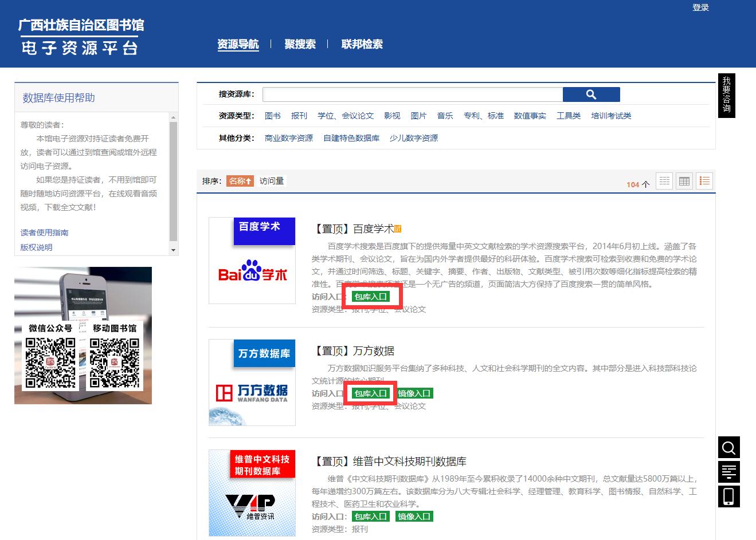Open 百度学术 包库入口 entry
Screen dimensions: 756x540
tap(370, 297)
